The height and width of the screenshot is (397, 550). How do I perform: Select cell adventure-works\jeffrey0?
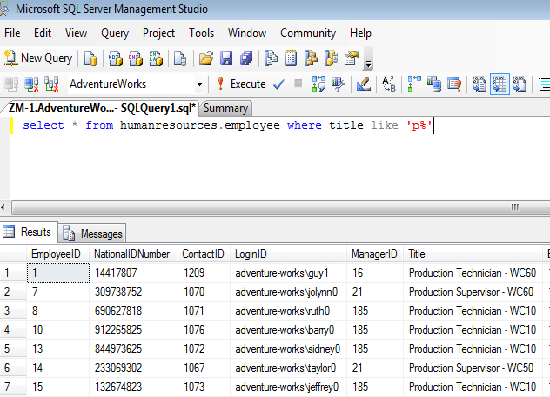(287, 387)
